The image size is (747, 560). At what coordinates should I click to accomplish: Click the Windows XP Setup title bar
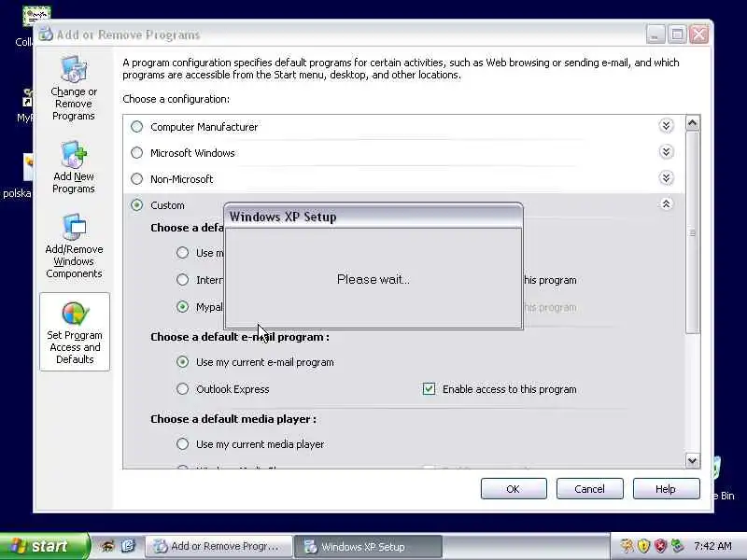[373, 217]
